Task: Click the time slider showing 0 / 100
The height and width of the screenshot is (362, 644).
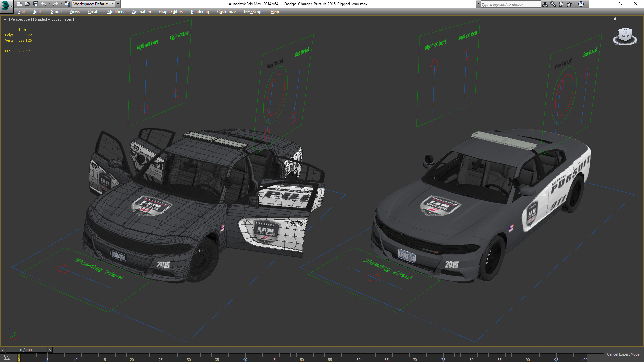Action: click(26, 350)
